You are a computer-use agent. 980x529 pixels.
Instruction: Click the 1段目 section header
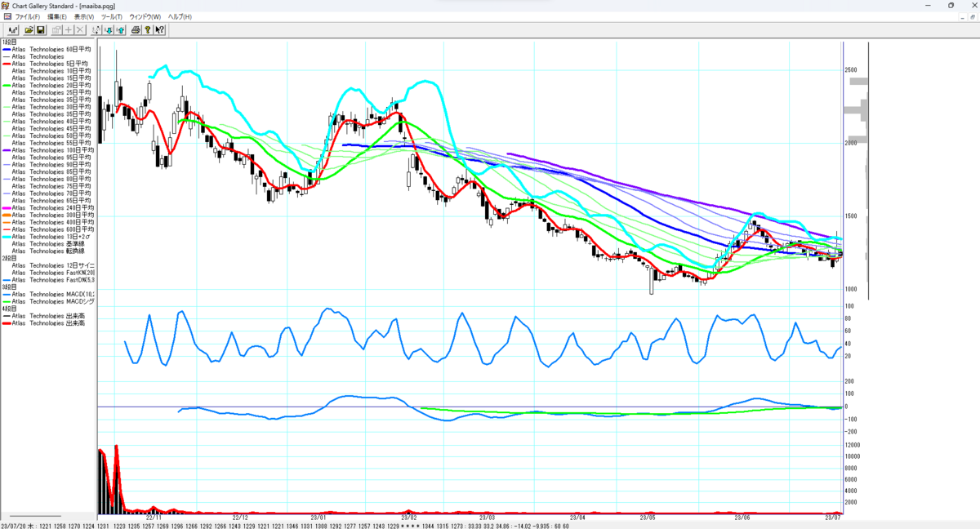(x=8, y=42)
